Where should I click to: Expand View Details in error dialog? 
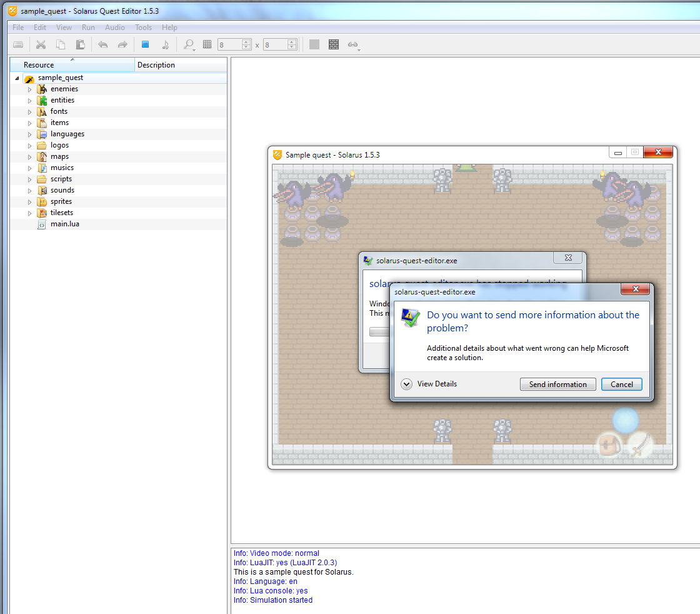407,384
